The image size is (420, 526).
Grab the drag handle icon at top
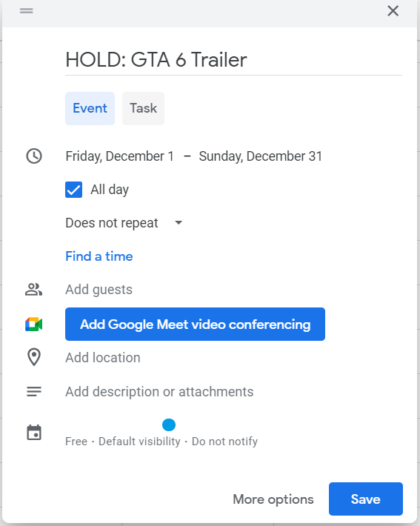coord(26,10)
